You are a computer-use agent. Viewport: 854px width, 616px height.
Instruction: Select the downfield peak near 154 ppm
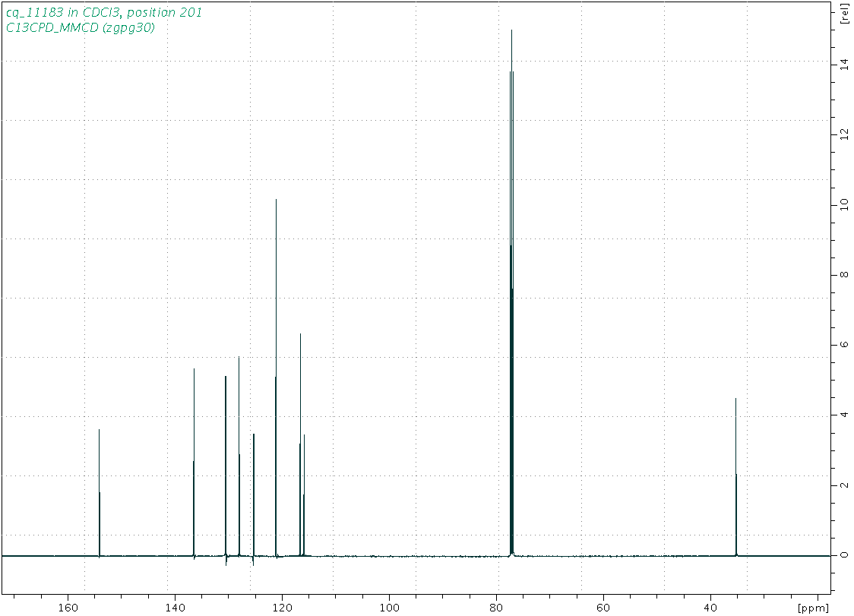[99, 493]
